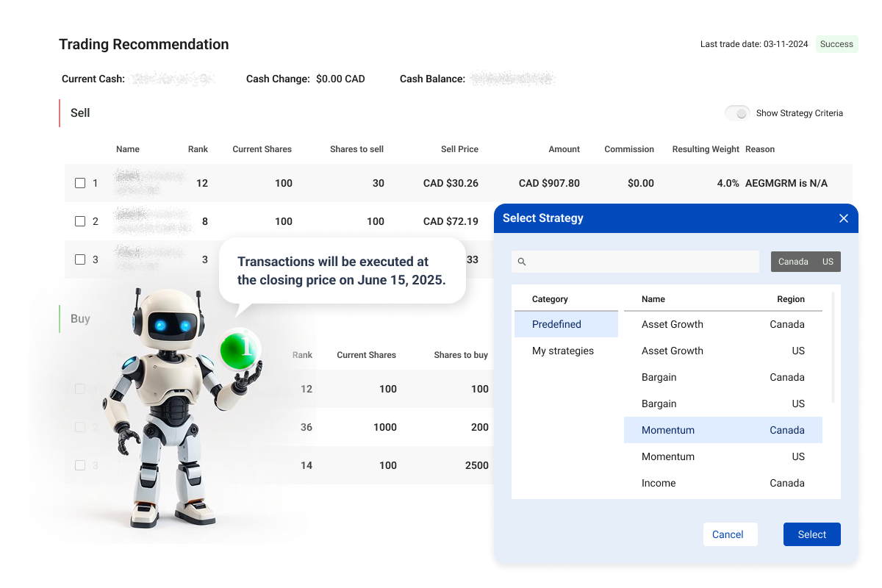The width and height of the screenshot is (882, 588).
Task: Toggle the Show Strategy Criteria switch
Action: coord(737,113)
